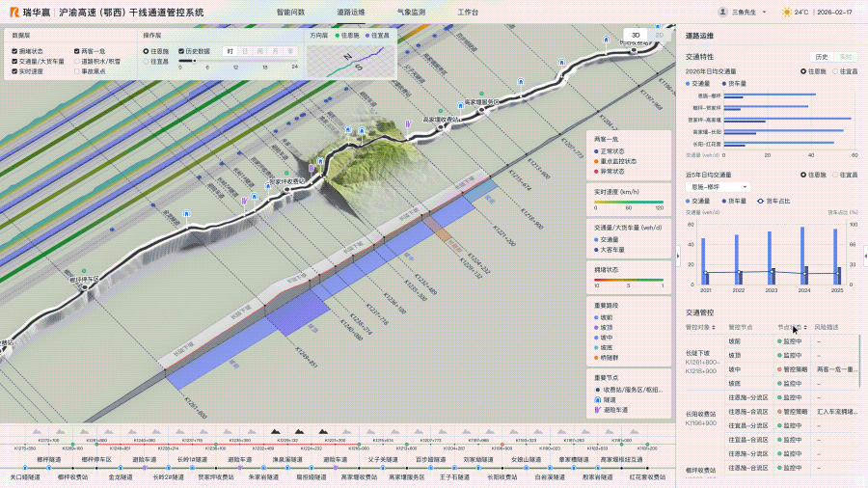868x488 pixels.
Task: Click the 拥堵状态 color gradient bar
Action: click(x=629, y=280)
